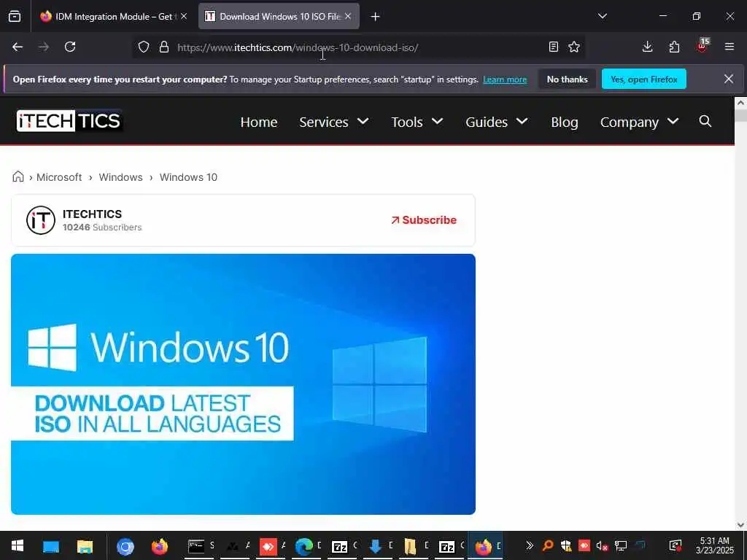Click the site security padlock icon
This screenshot has width=747, height=560.
tap(164, 47)
